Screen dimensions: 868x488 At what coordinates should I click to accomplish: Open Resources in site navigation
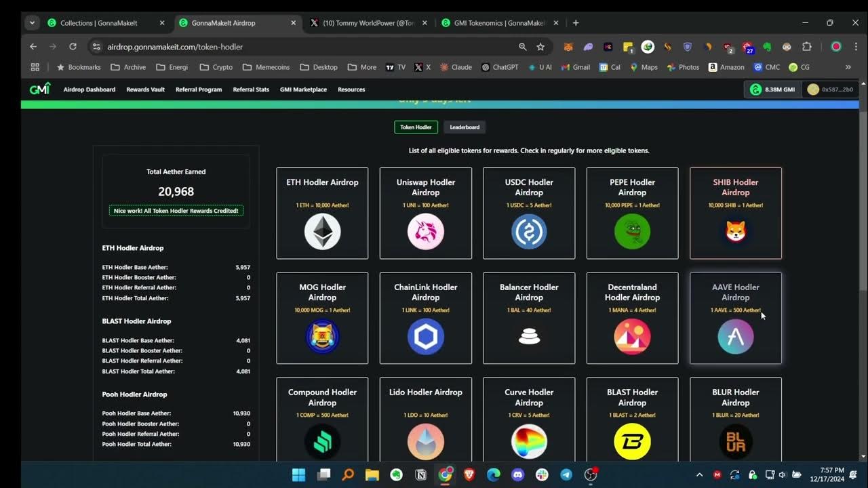point(351,89)
